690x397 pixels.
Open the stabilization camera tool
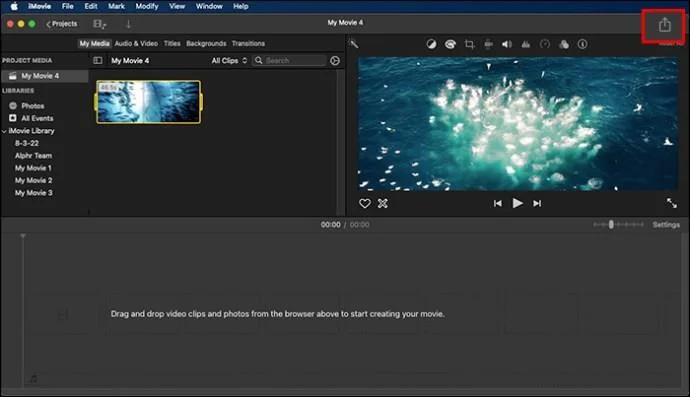[488, 44]
